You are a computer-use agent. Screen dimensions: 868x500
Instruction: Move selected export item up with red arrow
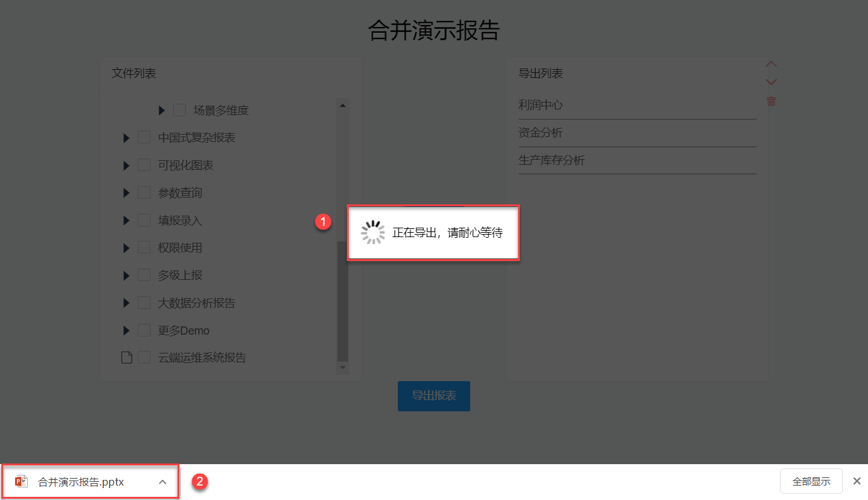(x=771, y=64)
